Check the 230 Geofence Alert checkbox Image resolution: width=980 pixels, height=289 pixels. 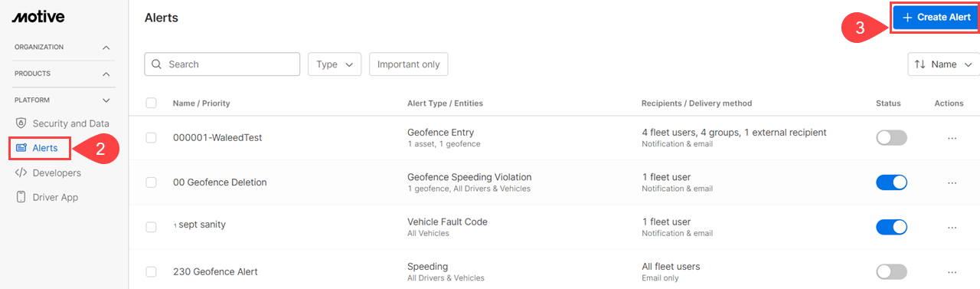click(151, 271)
